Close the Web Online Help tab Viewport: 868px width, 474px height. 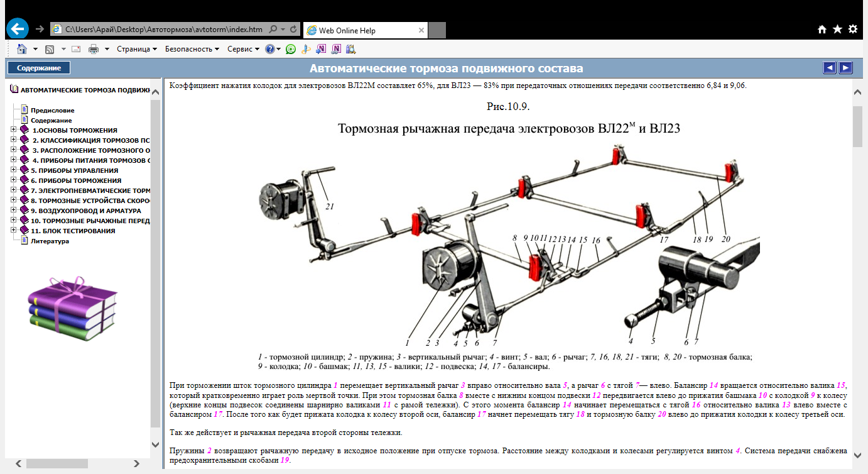tap(421, 30)
